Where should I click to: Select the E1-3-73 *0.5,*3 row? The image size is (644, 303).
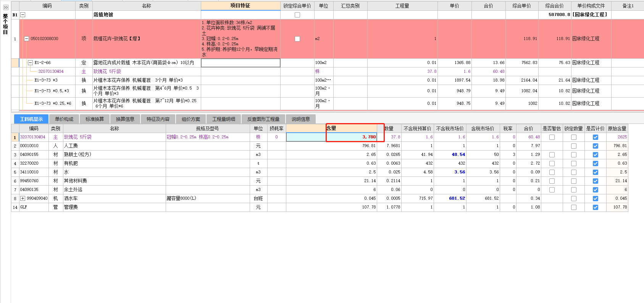coord(52,91)
